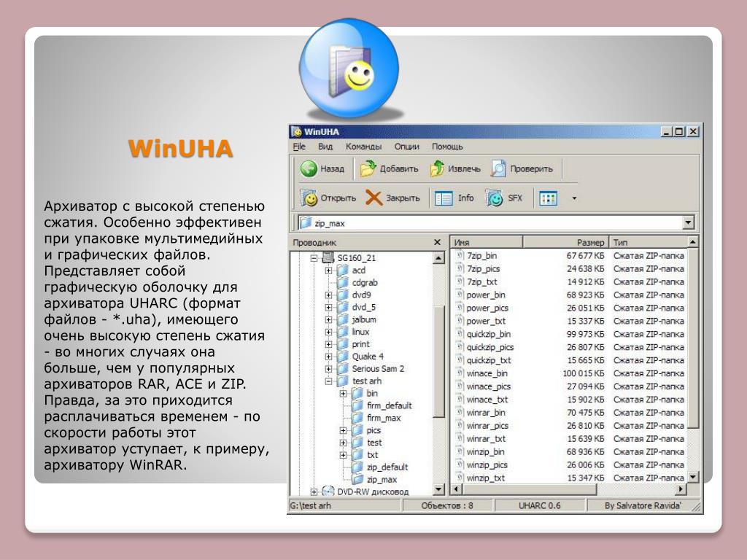The width and height of the screenshot is (747, 560).
Task: Close the Проводник panel
Action: point(438,242)
